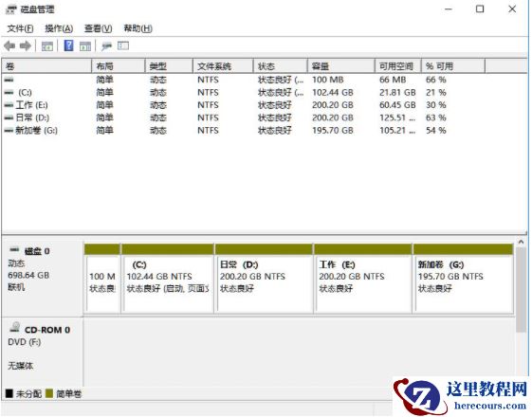Open the 操作(A) menu

click(59, 28)
